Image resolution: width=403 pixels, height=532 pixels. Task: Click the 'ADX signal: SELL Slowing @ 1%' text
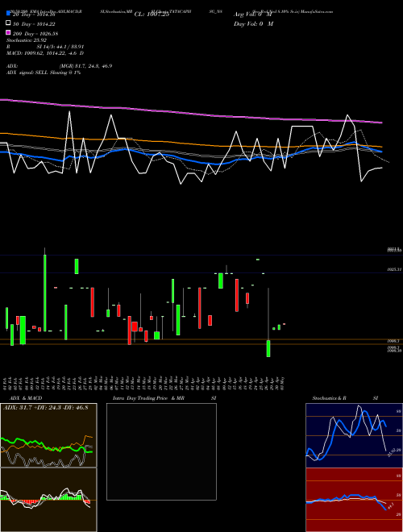(x=44, y=73)
